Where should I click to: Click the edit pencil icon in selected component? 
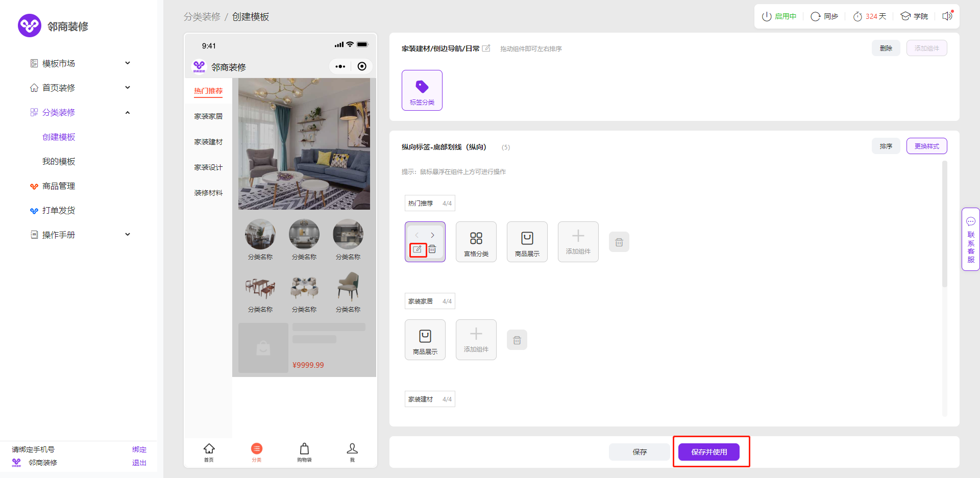click(x=418, y=249)
